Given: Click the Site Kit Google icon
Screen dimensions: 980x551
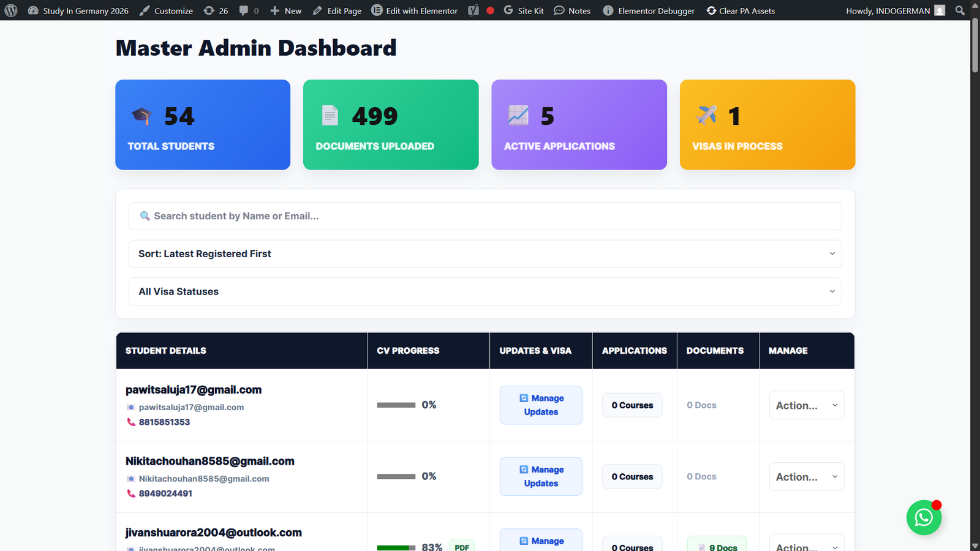Looking at the screenshot, I should click(508, 10).
